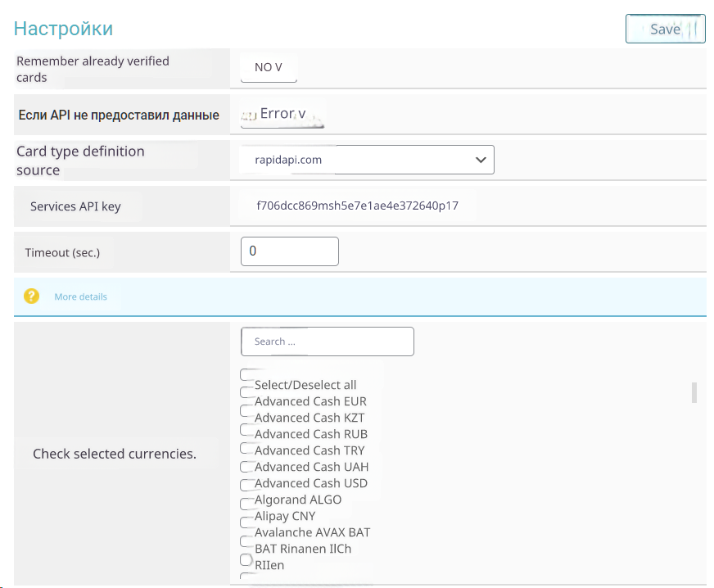Check the Alipay CNY option

point(246,522)
